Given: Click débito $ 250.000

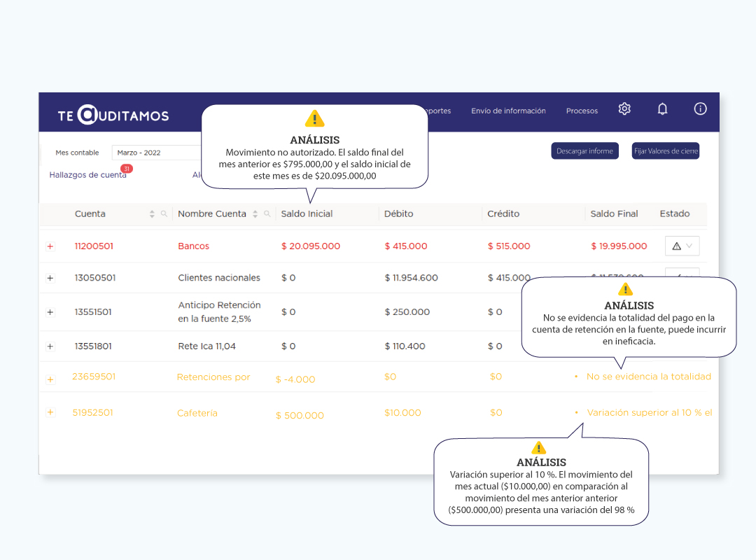Looking at the screenshot, I should click(407, 312).
